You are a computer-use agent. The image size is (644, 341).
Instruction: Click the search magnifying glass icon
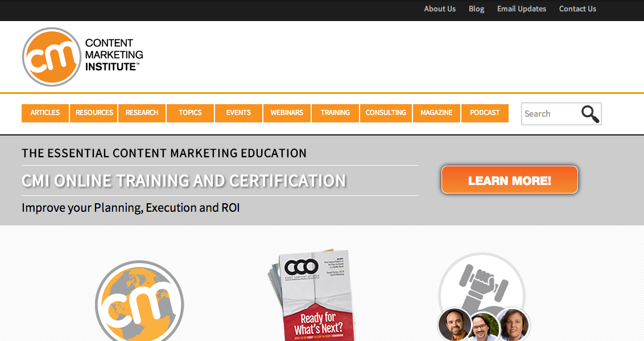[x=590, y=114]
